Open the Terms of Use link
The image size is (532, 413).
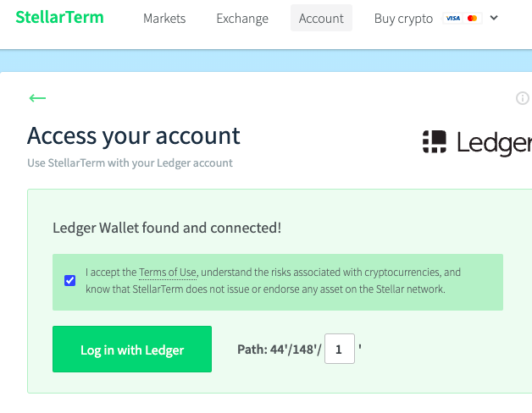168,273
